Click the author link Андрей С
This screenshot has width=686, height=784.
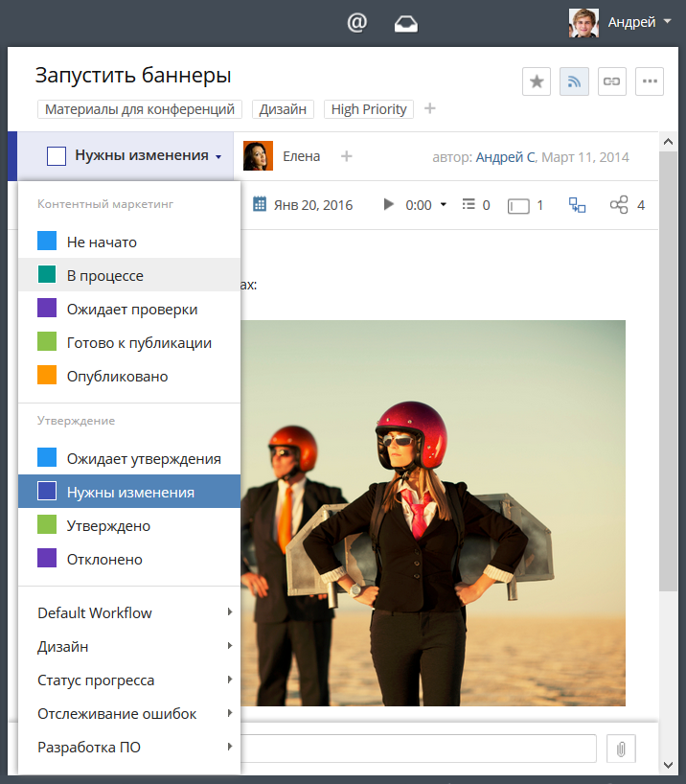(505, 156)
